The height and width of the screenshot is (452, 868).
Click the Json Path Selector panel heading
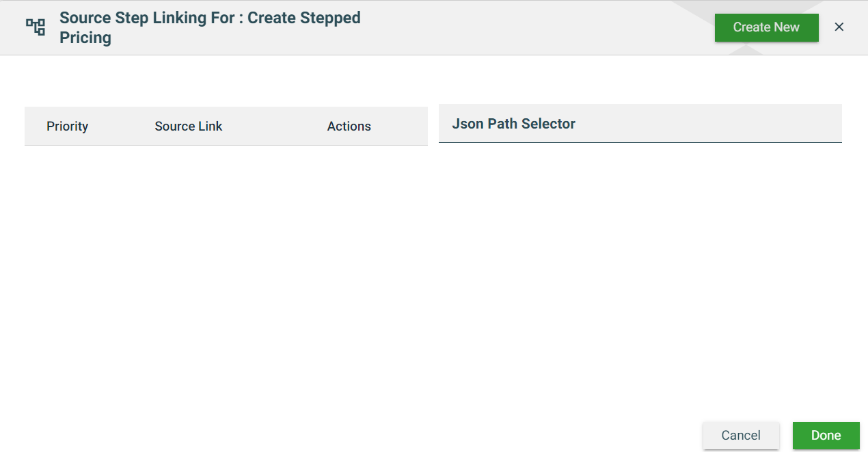pos(514,124)
